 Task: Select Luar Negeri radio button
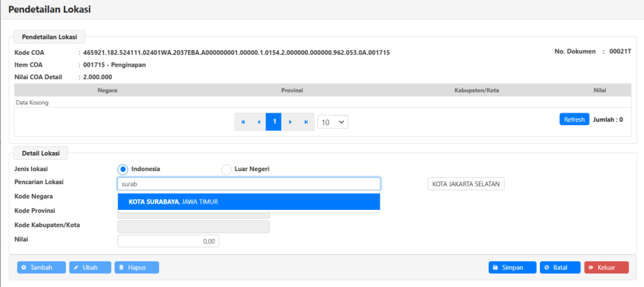226,169
